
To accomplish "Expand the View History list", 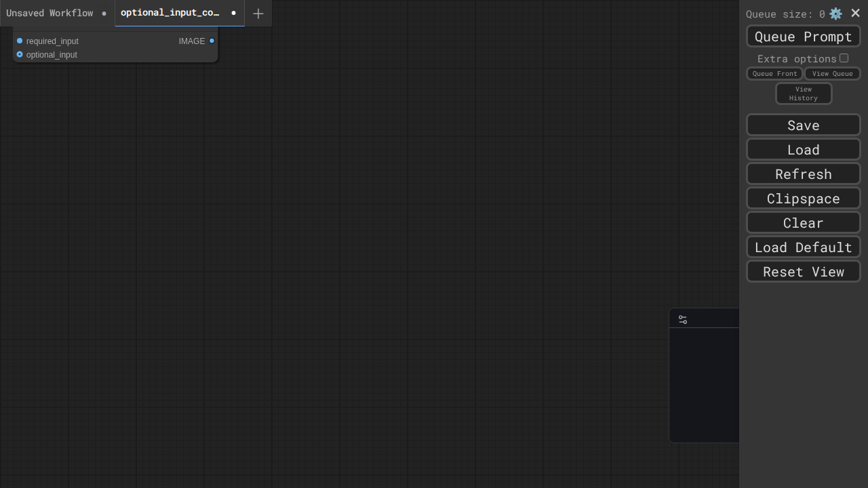I will click(803, 94).
